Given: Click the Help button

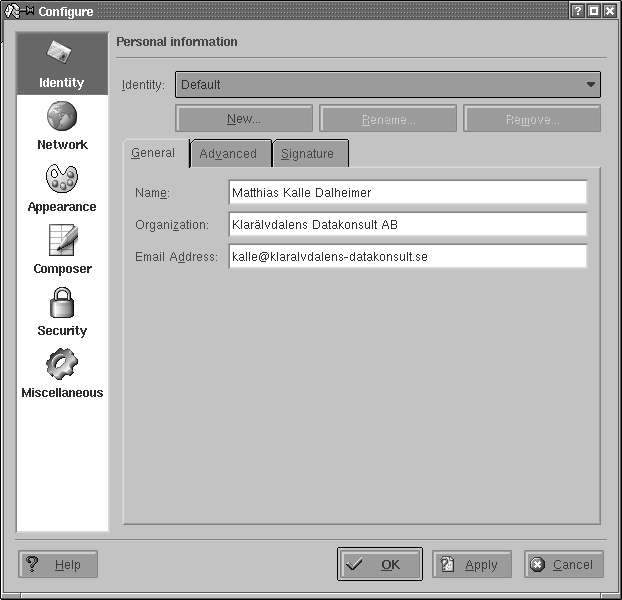Looking at the screenshot, I should [x=58, y=564].
